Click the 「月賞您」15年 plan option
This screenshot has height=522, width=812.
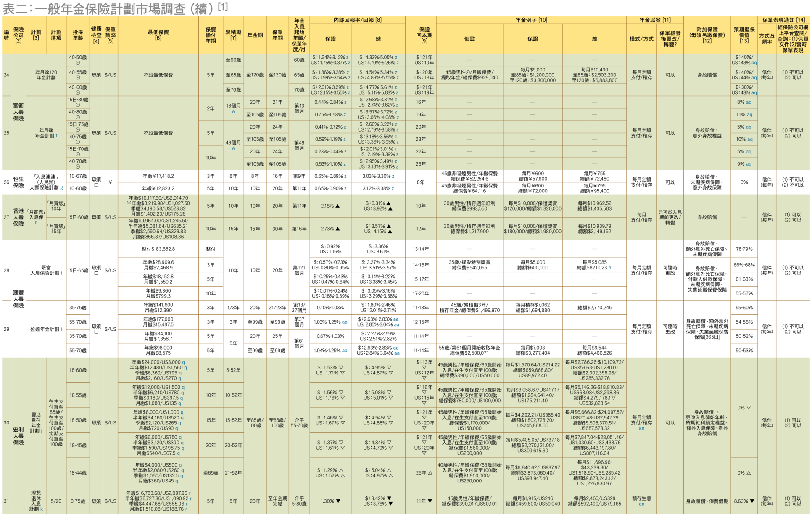[x=56, y=229]
